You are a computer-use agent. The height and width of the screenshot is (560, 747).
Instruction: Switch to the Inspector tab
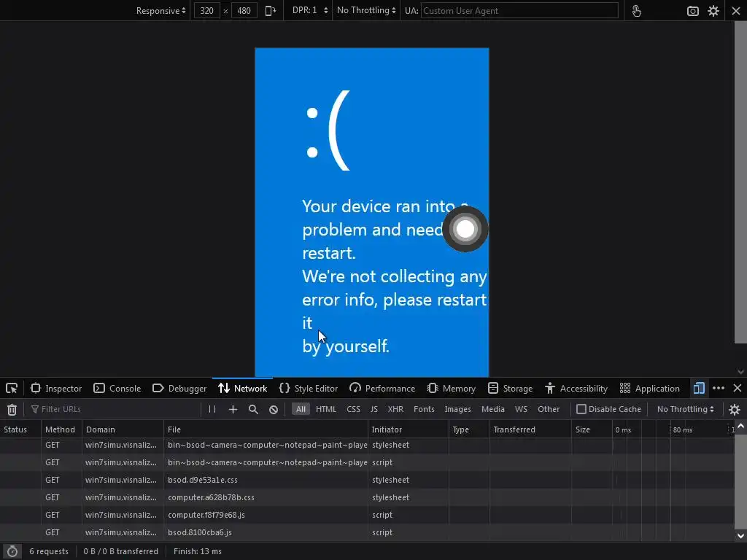click(x=56, y=389)
